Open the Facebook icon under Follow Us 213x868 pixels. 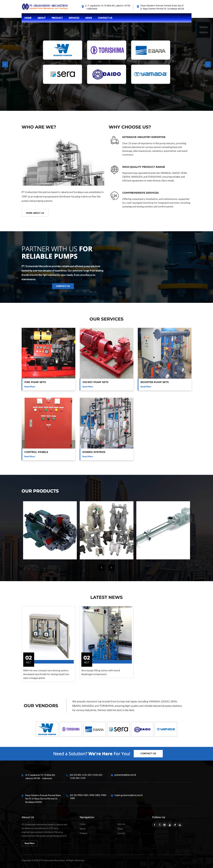[x=154, y=825]
